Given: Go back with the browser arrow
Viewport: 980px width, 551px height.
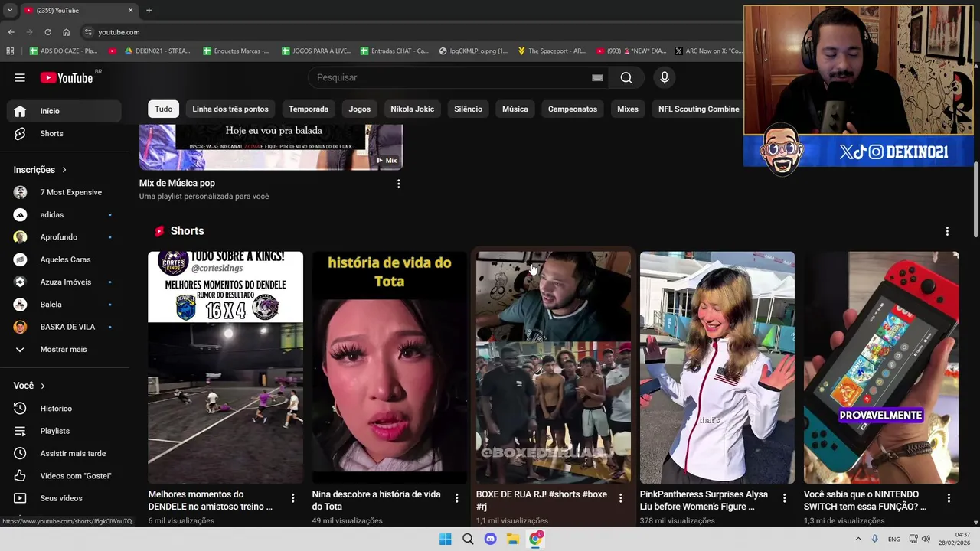Looking at the screenshot, I should [x=11, y=32].
